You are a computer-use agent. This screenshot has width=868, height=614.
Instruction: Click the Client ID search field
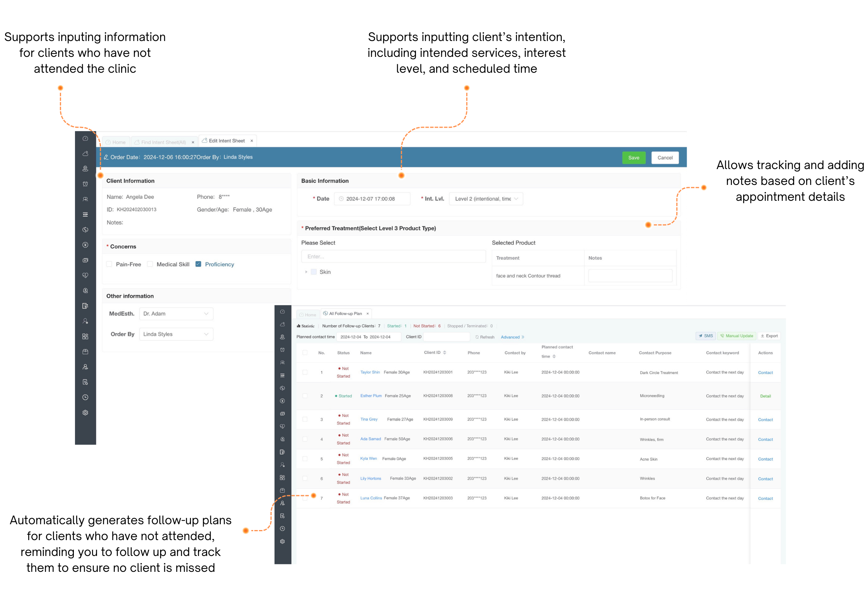(446, 337)
